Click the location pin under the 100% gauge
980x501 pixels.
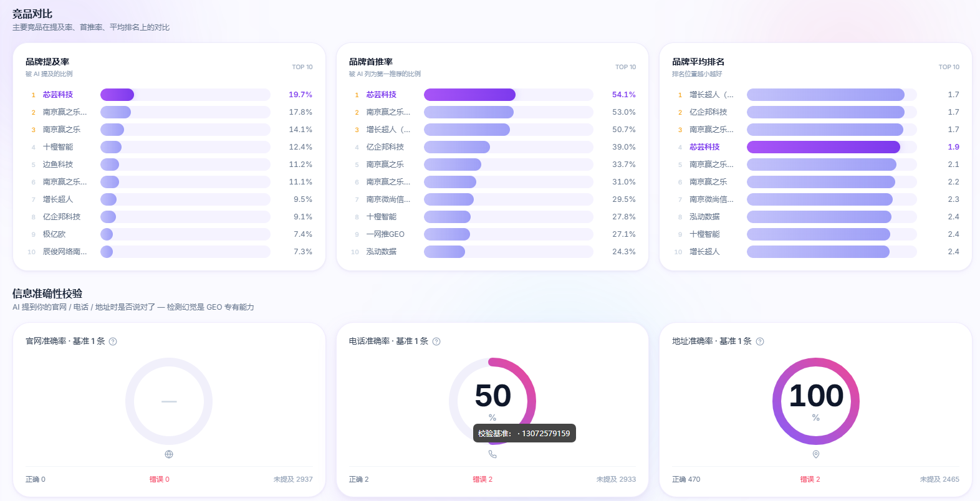point(816,454)
